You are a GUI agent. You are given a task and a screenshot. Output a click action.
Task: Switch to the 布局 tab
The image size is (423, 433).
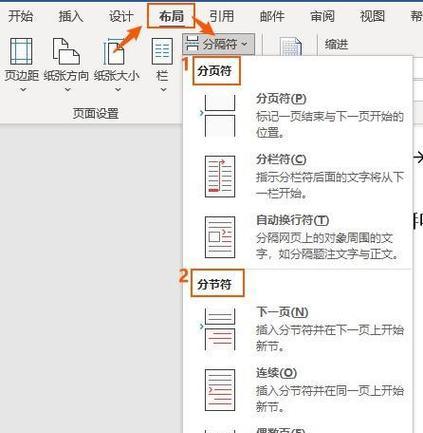(x=171, y=16)
